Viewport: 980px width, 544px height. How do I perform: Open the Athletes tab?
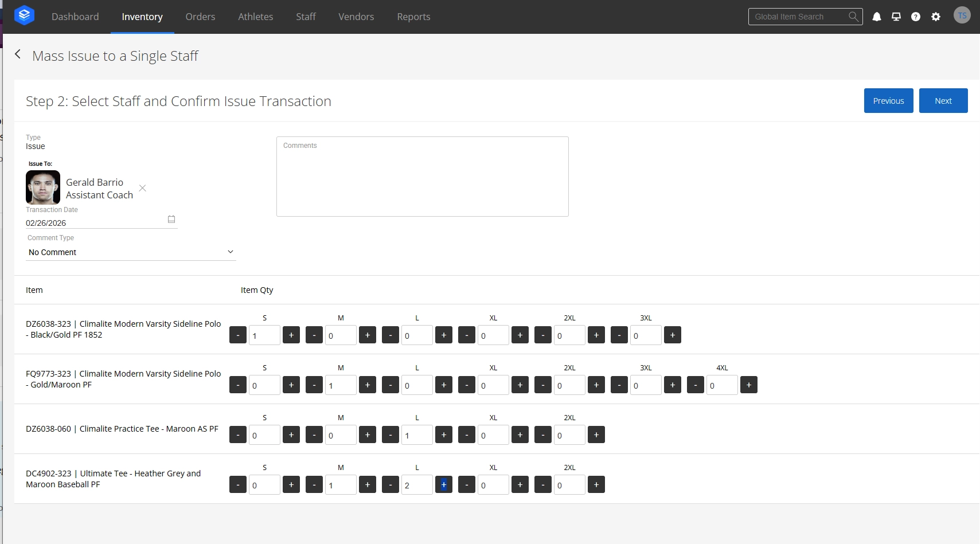[256, 17]
